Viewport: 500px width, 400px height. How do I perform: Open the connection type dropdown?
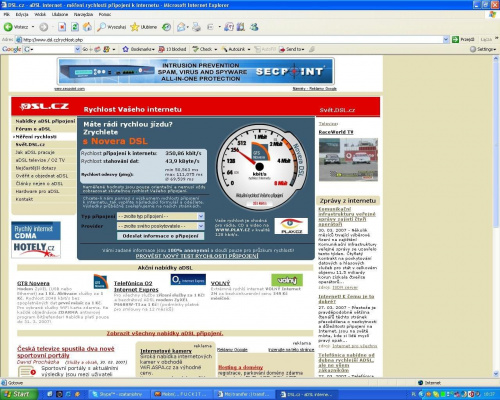pyautogui.click(x=160, y=216)
